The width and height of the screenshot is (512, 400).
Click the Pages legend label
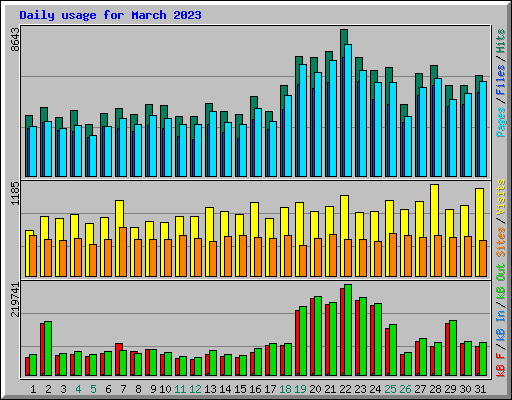pyautogui.click(x=500, y=122)
